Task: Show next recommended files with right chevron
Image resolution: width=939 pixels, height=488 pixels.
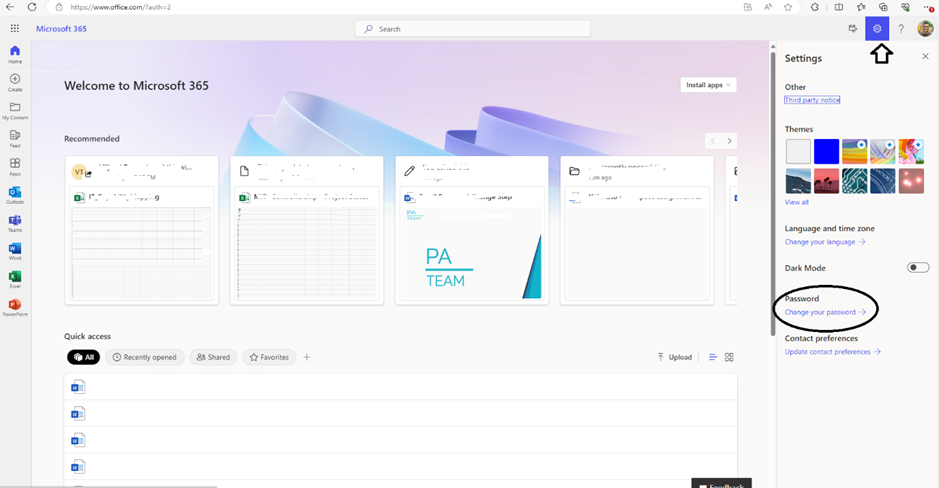Action: [x=730, y=141]
